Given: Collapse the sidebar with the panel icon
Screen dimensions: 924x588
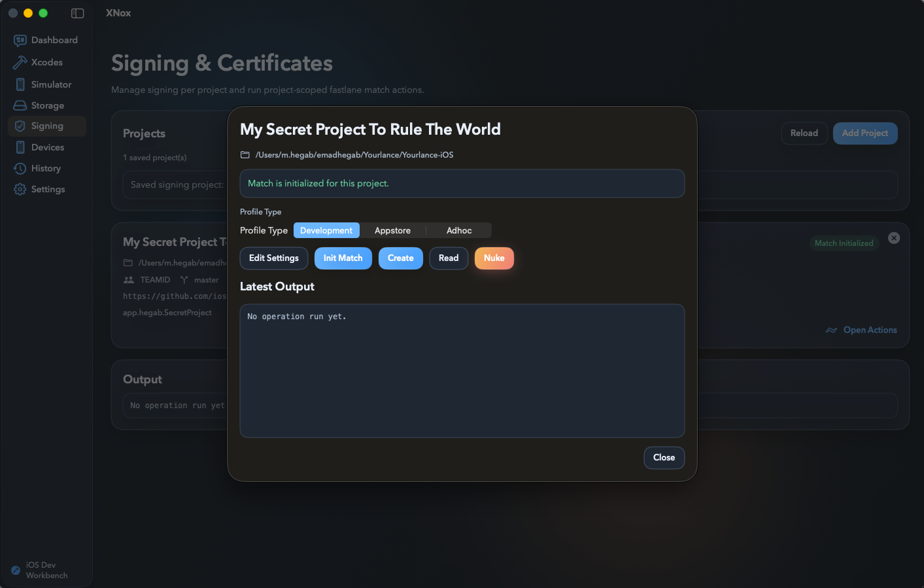Looking at the screenshot, I should pos(78,12).
